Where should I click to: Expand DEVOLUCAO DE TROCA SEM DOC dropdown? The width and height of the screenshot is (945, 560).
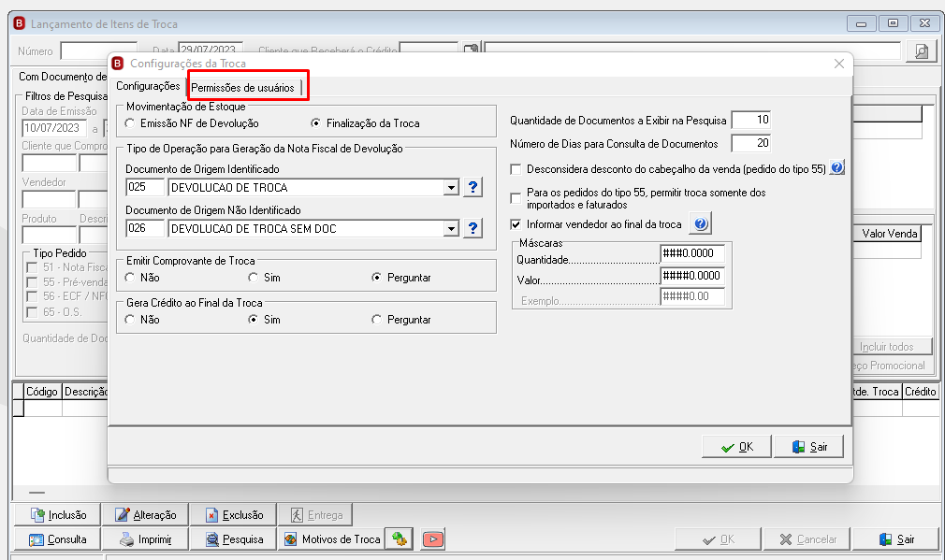click(x=451, y=229)
